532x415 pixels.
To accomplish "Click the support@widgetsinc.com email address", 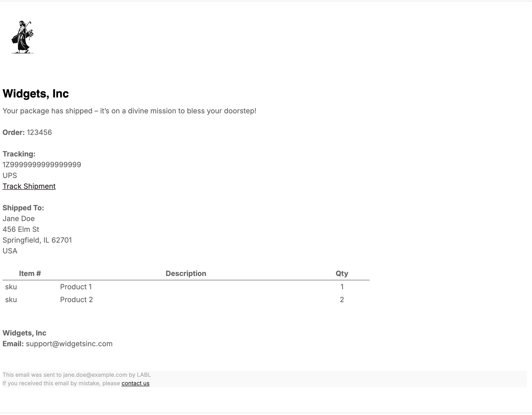I will 69,344.
